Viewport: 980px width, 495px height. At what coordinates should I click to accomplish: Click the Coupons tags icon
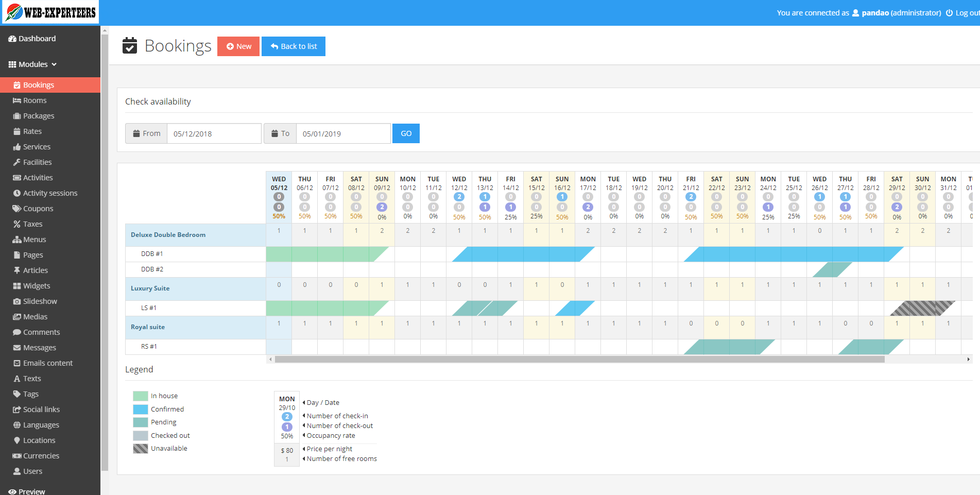tap(17, 209)
